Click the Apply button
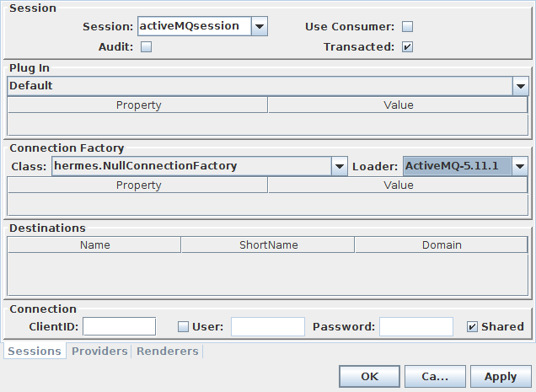The height and width of the screenshot is (392, 536). (x=501, y=377)
